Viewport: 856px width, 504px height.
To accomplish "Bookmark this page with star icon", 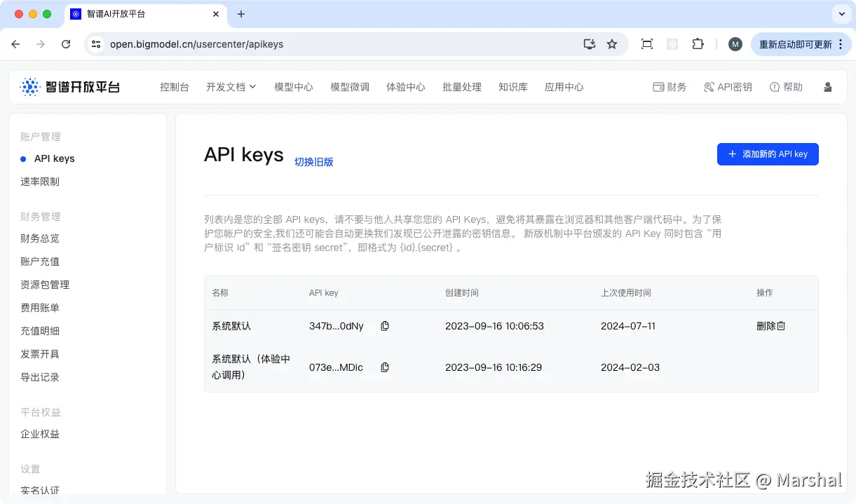I will point(612,44).
